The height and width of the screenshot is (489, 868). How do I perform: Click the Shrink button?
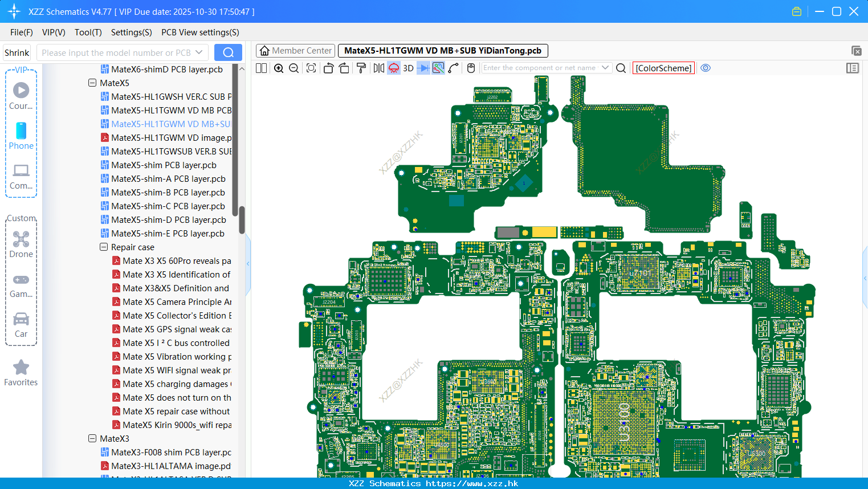(x=17, y=52)
